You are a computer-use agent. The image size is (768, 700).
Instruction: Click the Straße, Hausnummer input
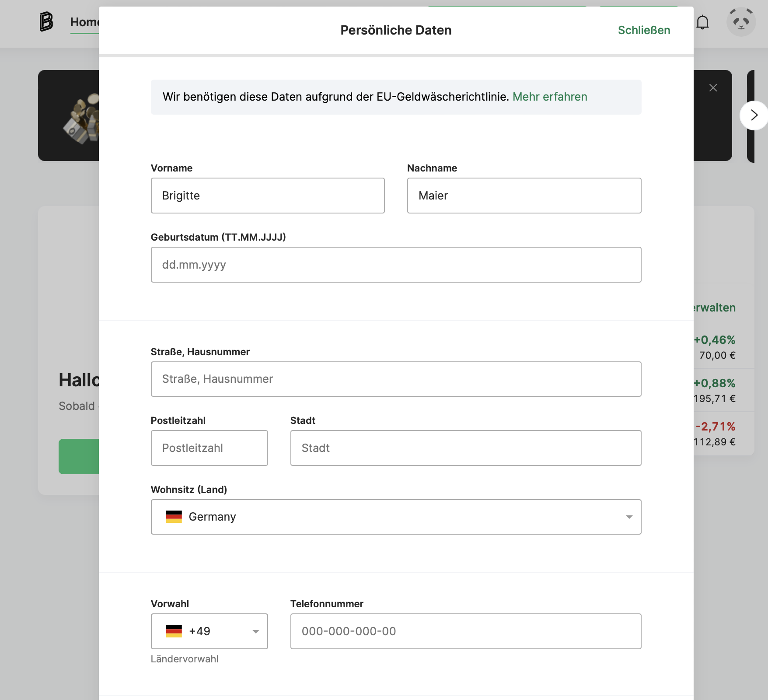click(396, 379)
